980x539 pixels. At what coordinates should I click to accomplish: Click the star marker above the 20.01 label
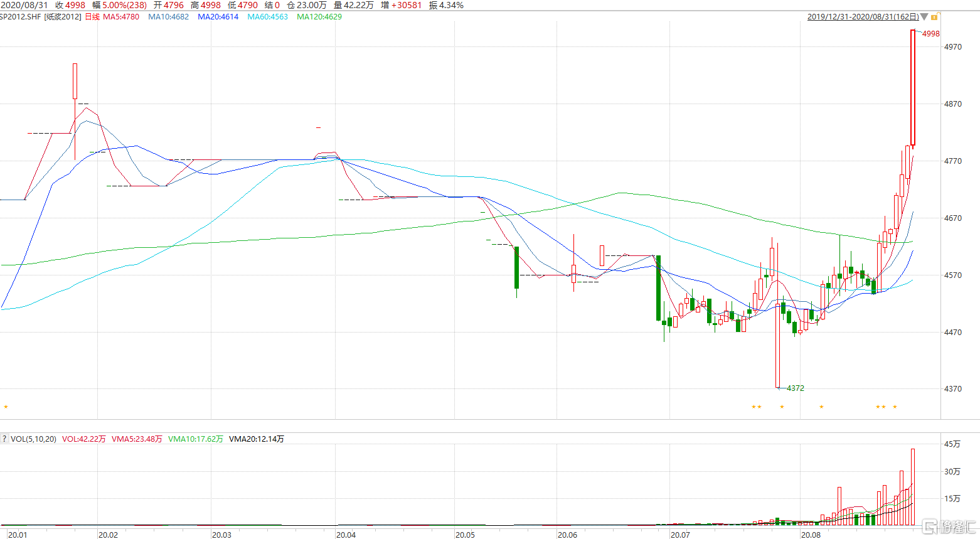point(6,407)
